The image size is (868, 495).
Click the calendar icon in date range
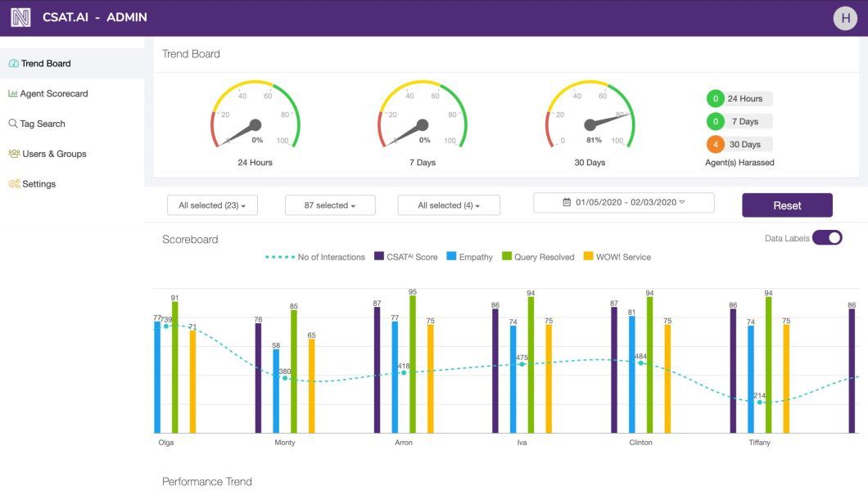click(567, 202)
